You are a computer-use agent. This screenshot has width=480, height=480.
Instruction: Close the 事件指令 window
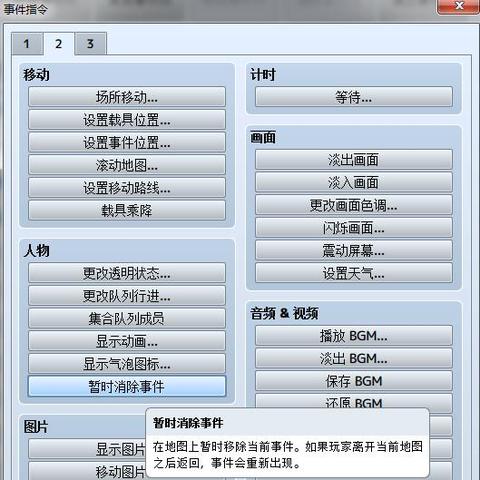[x=459, y=6]
